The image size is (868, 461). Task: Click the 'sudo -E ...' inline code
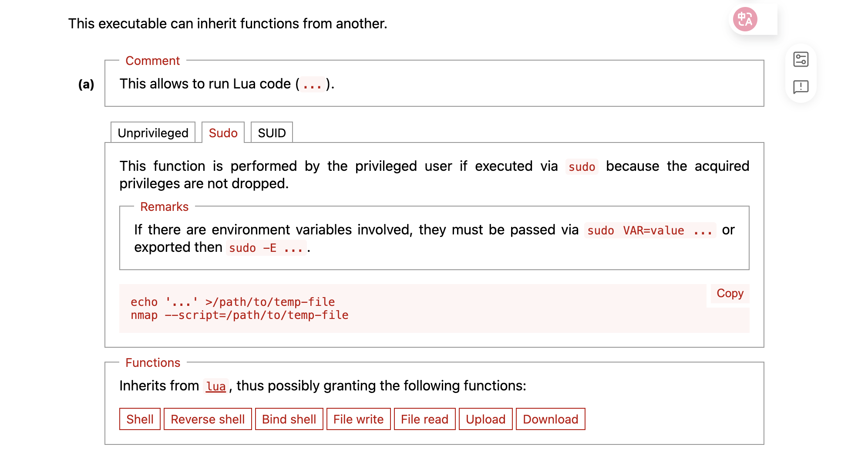pos(266,248)
